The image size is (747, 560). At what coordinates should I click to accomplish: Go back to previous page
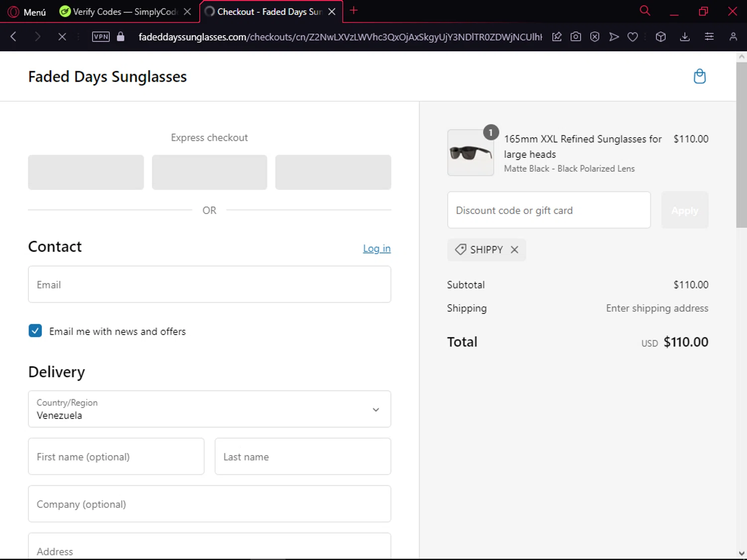(13, 36)
